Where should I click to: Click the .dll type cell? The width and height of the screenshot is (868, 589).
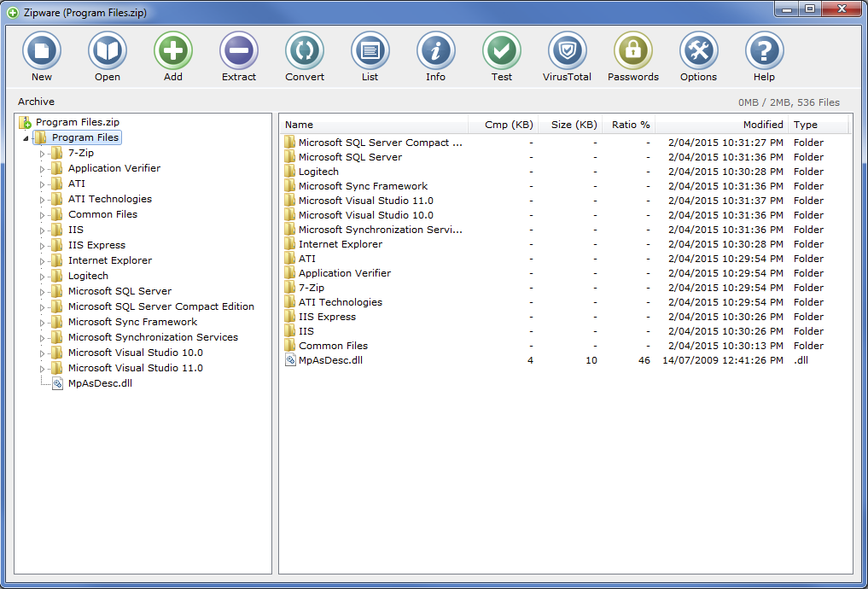pyautogui.click(x=802, y=360)
